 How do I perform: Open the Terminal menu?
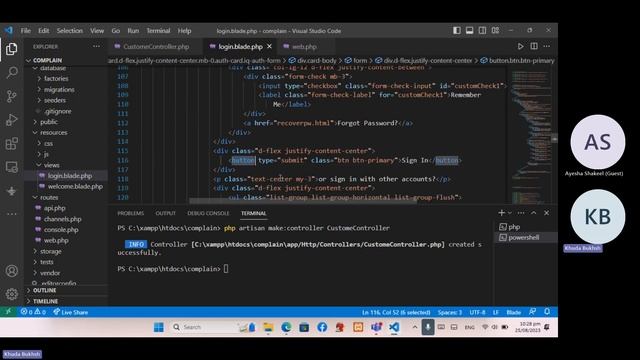tap(158, 31)
